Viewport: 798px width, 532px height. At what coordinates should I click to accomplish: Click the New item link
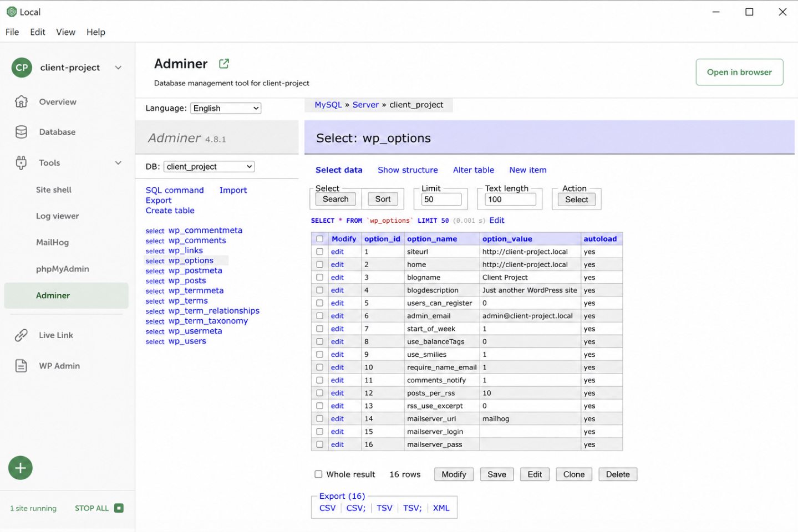click(x=528, y=170)
